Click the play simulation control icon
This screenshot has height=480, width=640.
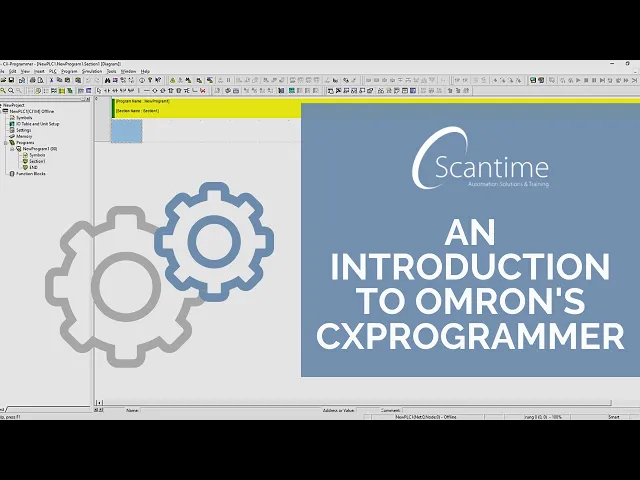(578, 80)
